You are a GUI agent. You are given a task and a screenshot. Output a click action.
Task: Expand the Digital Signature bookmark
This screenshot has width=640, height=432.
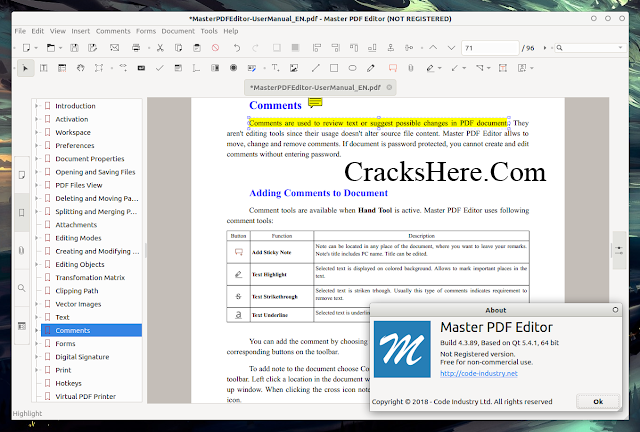[36, 357]
